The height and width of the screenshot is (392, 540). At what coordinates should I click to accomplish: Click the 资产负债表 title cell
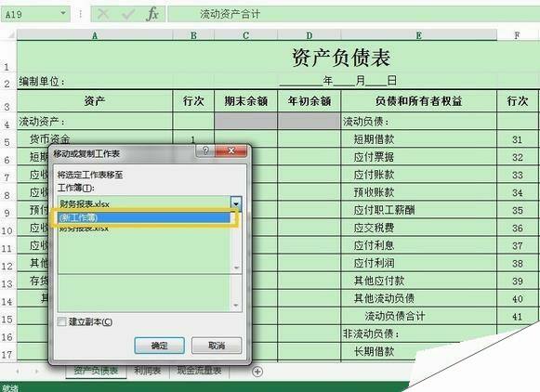341,58
